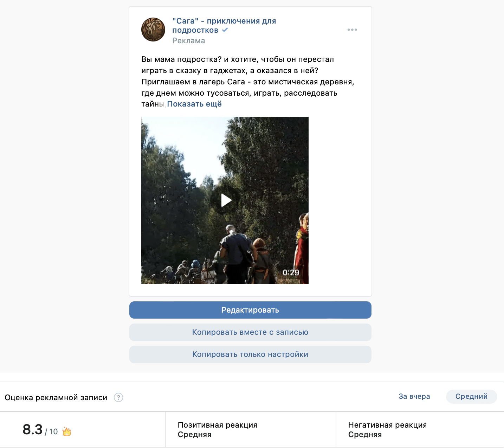Play the camp video
The image size is (504, 448).
[225, 200]
